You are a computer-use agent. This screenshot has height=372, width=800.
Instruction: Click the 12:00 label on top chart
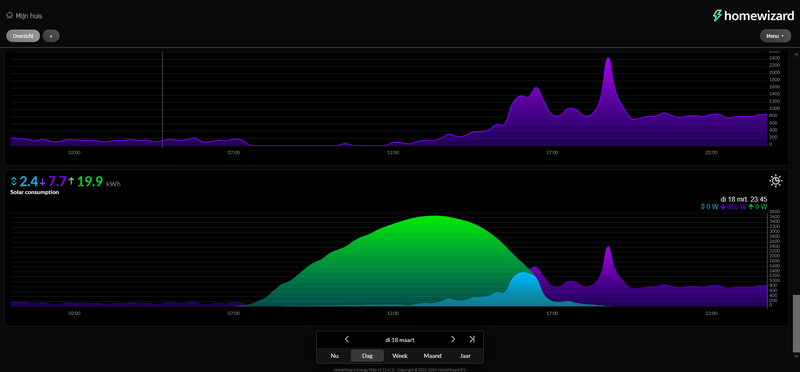pyautogui.click(x=393, y=153)
